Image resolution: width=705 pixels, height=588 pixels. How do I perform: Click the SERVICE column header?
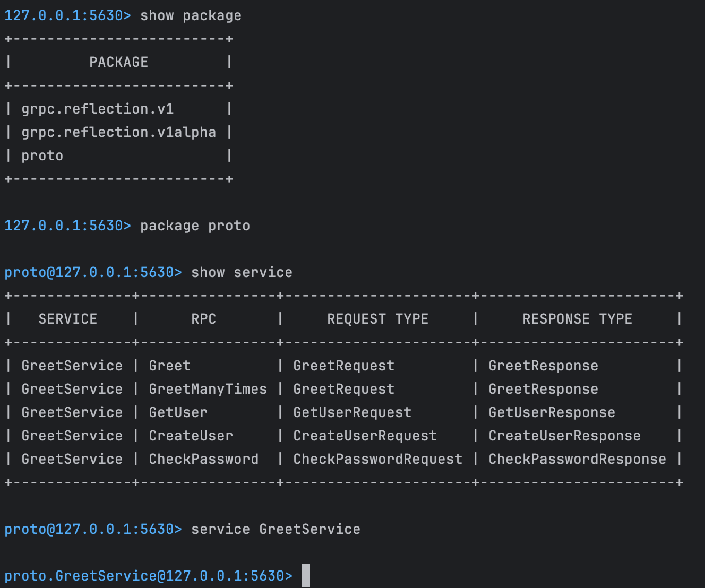[67, 319]
